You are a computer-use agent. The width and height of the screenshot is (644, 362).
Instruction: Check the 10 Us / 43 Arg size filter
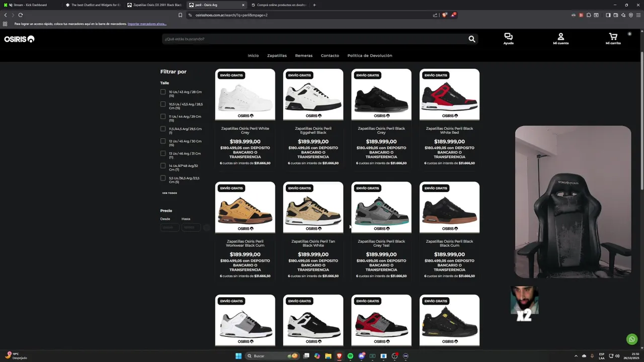coord(163,92)
